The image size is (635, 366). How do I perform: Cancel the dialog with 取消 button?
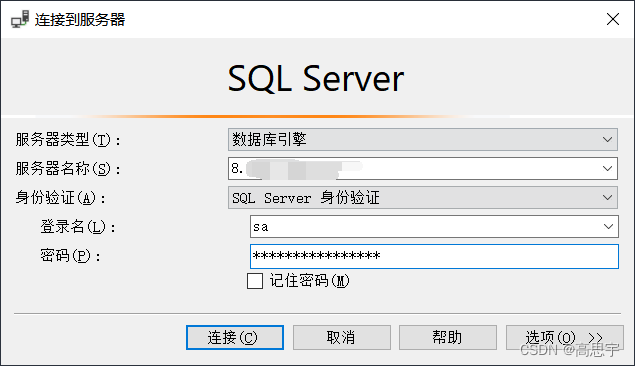click(342, 337)
